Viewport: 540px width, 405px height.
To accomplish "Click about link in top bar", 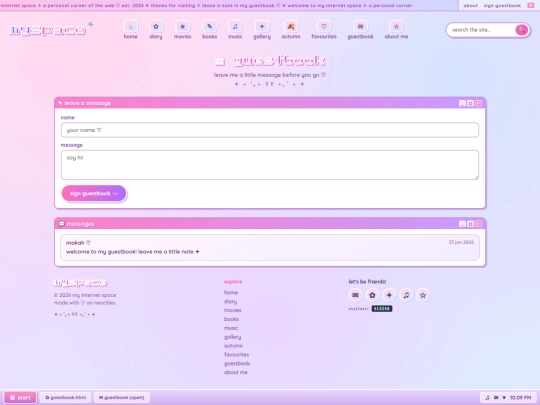I will (470, 6).
